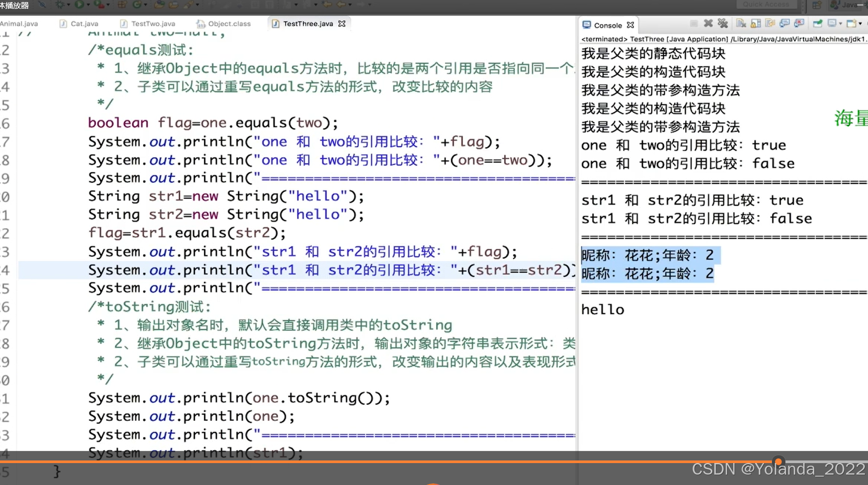This screenshot has height=485, width=868.
Task: Click console output line 'hello'
Action: (603, 310)
